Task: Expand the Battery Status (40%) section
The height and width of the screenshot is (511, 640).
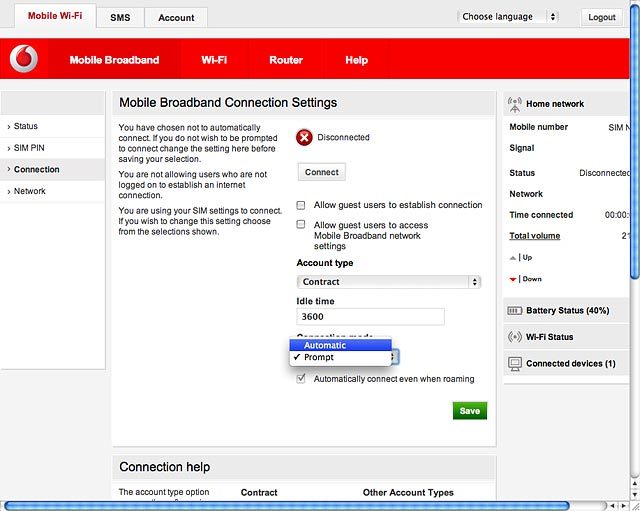Action: coord(567,311)
